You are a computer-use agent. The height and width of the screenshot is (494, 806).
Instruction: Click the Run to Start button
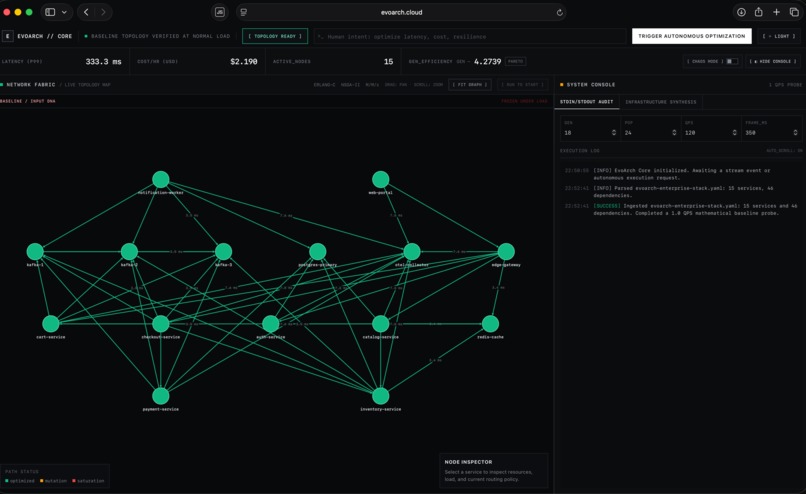pyautogui.click(x=522, y=84)
